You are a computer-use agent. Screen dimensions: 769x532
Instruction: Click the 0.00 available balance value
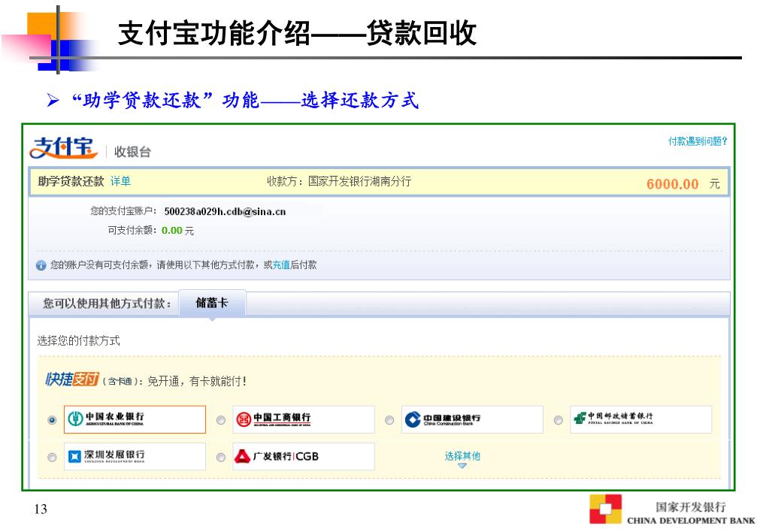171,231
